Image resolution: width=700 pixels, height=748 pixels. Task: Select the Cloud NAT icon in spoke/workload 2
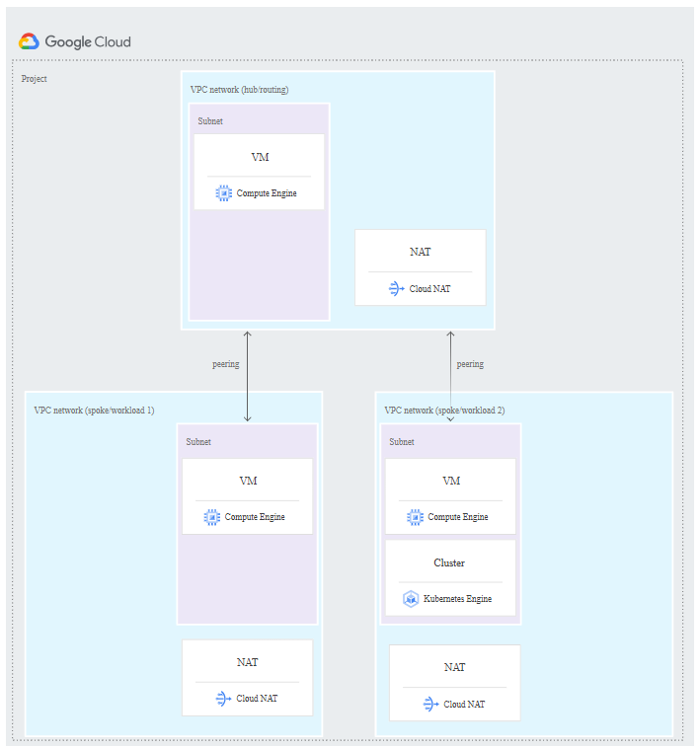pos(430,705)
